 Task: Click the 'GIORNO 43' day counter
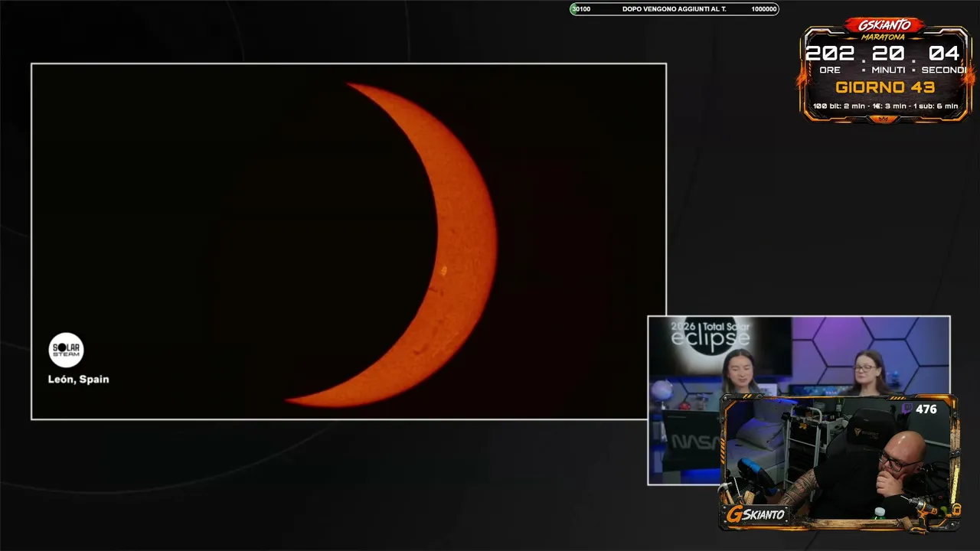click(x=885, y=87)
